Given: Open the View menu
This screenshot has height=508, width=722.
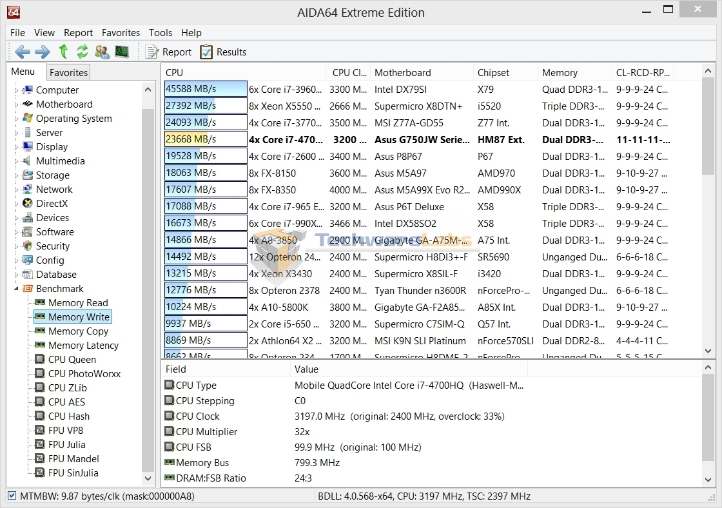Looking at the screenshot, I should coord(44,33).
